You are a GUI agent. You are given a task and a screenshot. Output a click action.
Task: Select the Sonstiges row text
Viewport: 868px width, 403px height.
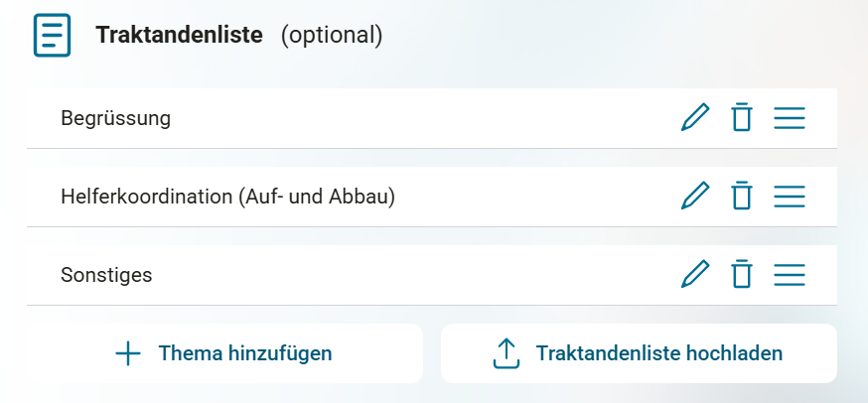coord(106,275)
